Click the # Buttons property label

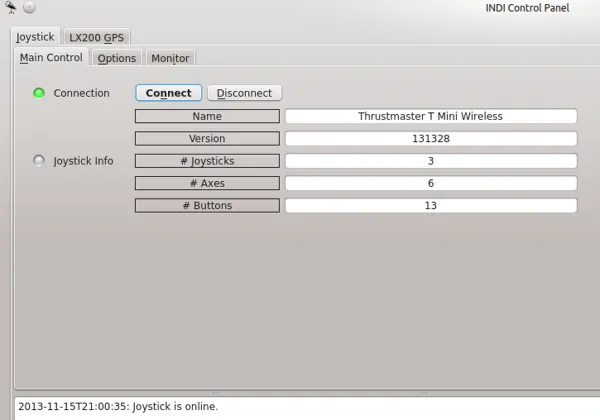tap(207, 205)
